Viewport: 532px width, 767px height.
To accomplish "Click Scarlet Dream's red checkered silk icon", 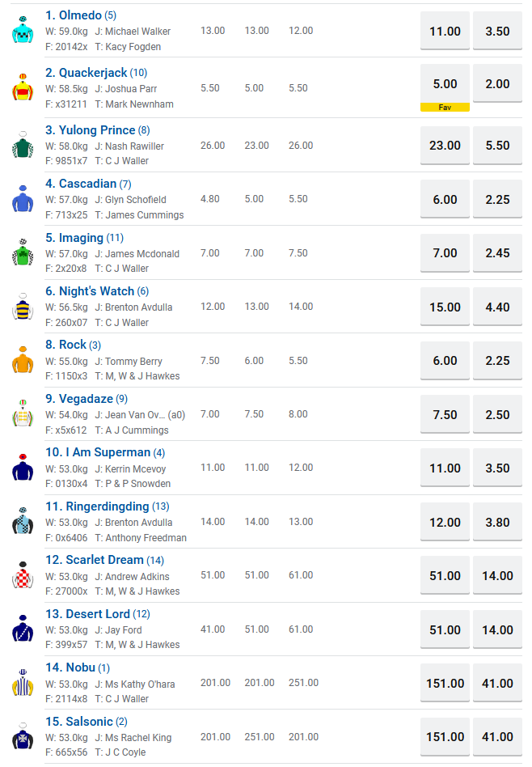I will click(x=23, y=575).
